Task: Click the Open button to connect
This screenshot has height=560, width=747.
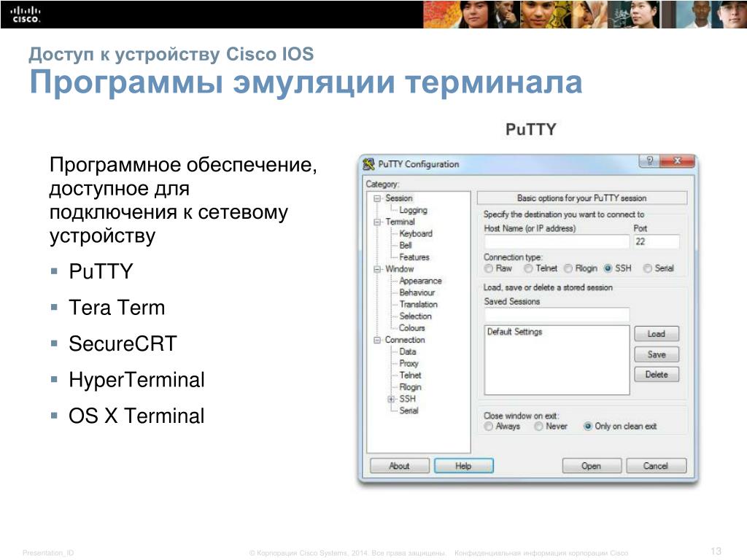Action: tap(591, 466)
